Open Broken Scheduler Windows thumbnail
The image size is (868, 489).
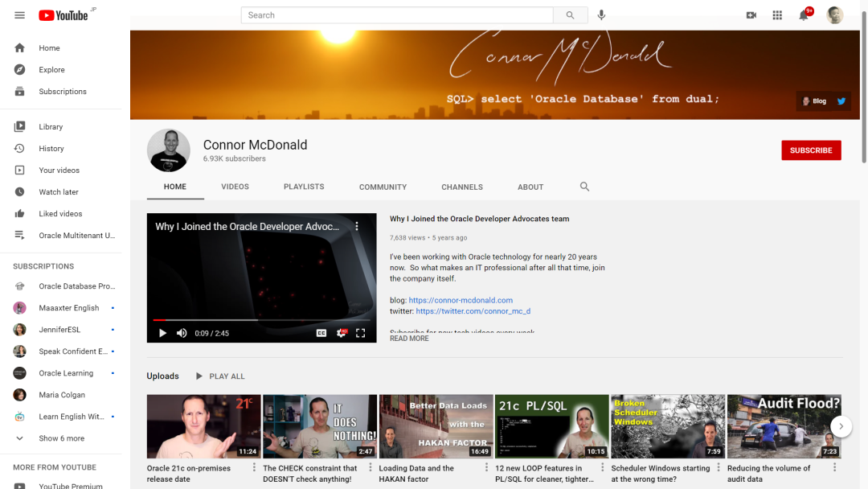(x=668, y=426)
